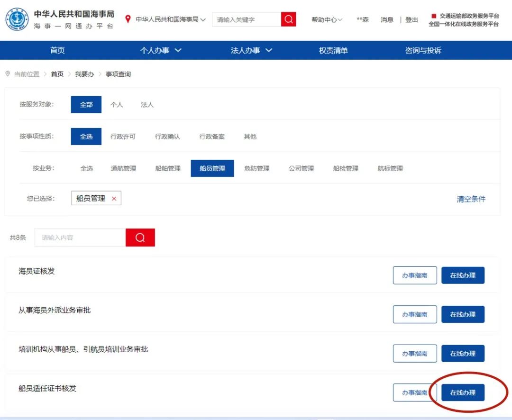Open 办事指南 for 培训机构从事船员、引航员培训业务审批
This screenshot has width=512, height=420.
(415, 353)
